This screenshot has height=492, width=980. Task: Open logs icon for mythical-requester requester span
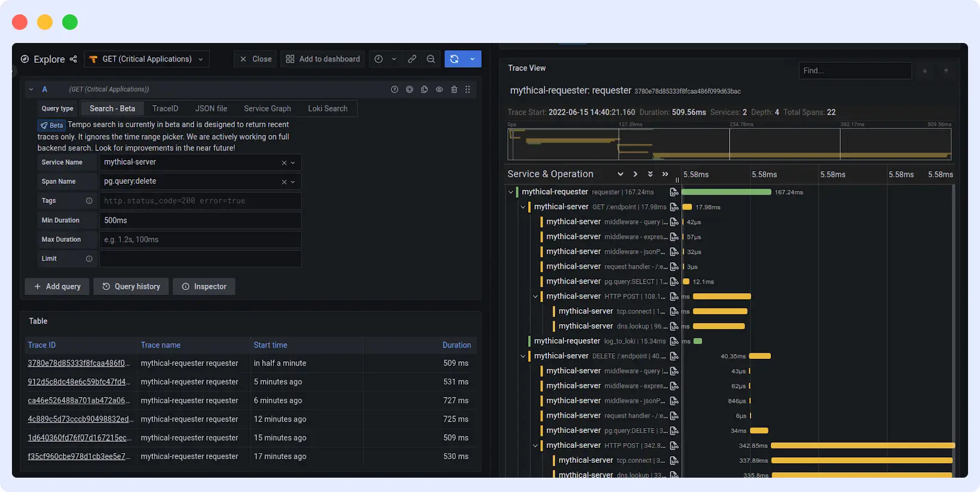pyautogui.click(x=674, y=192)
